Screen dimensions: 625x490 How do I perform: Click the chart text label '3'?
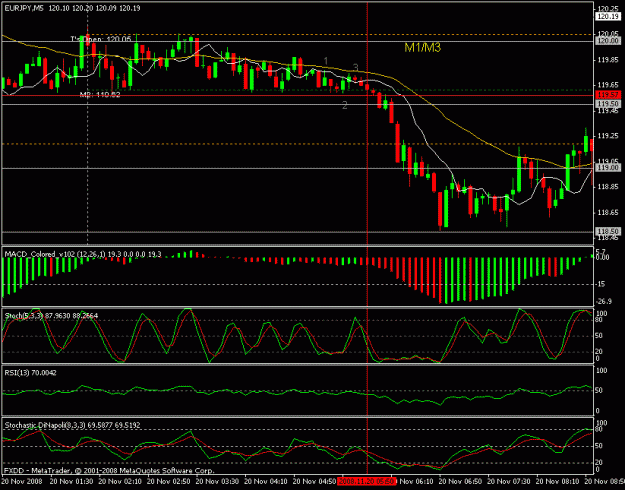click(x=356, y=67)
